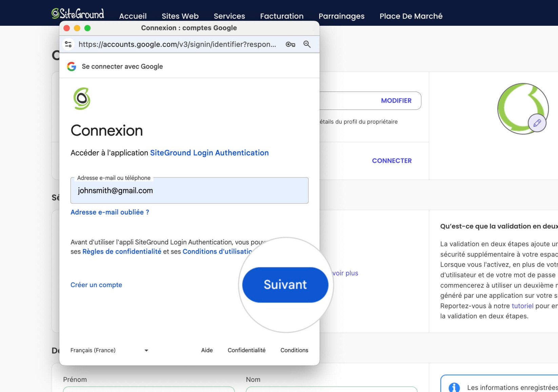
Task: Click the SiteGround logo in the header
Action: [78, 14]
